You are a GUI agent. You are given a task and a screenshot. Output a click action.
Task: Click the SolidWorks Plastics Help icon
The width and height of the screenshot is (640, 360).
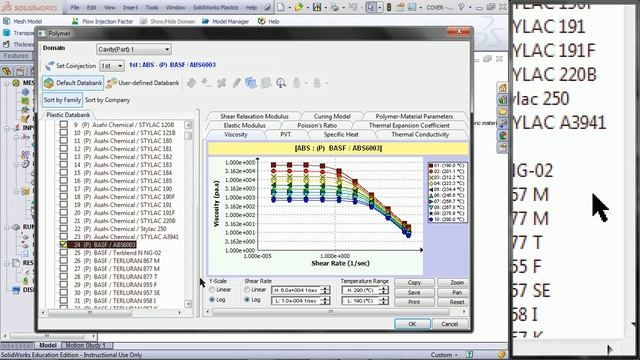262,21
